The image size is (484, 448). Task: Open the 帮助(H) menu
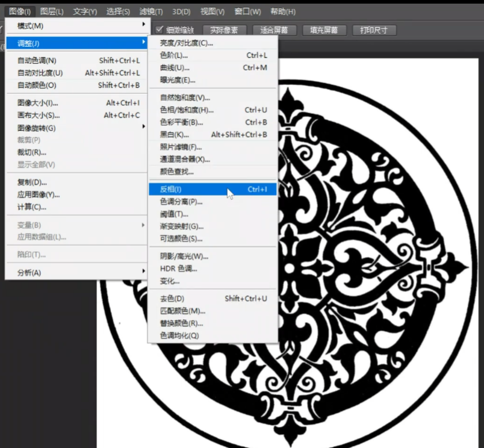[x=283, y=11]
